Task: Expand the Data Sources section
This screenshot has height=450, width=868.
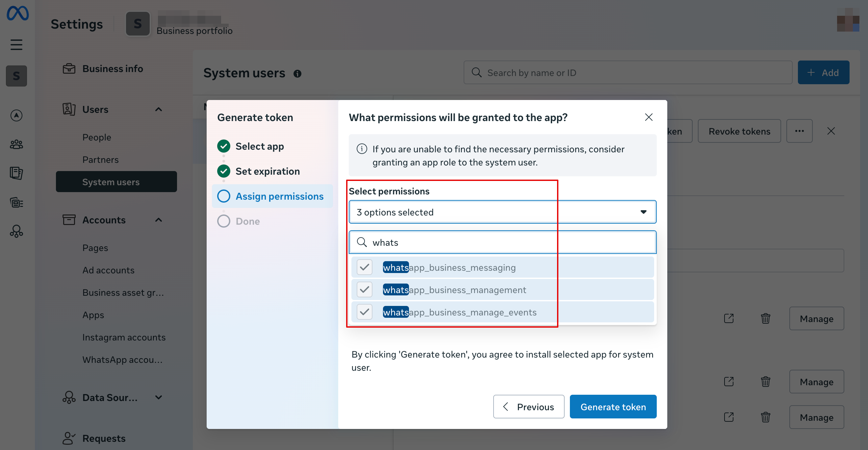Action: click(x=158, y=397)
